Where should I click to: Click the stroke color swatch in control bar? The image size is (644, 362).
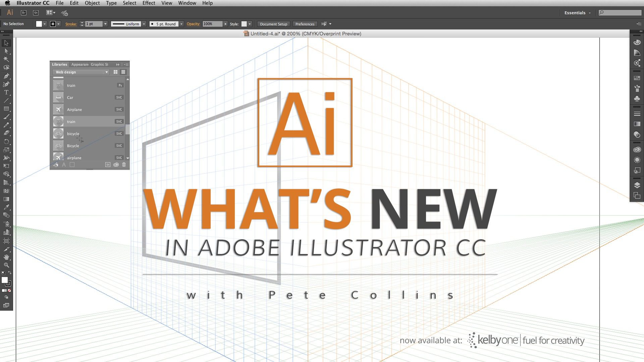(x=53, y=24)
